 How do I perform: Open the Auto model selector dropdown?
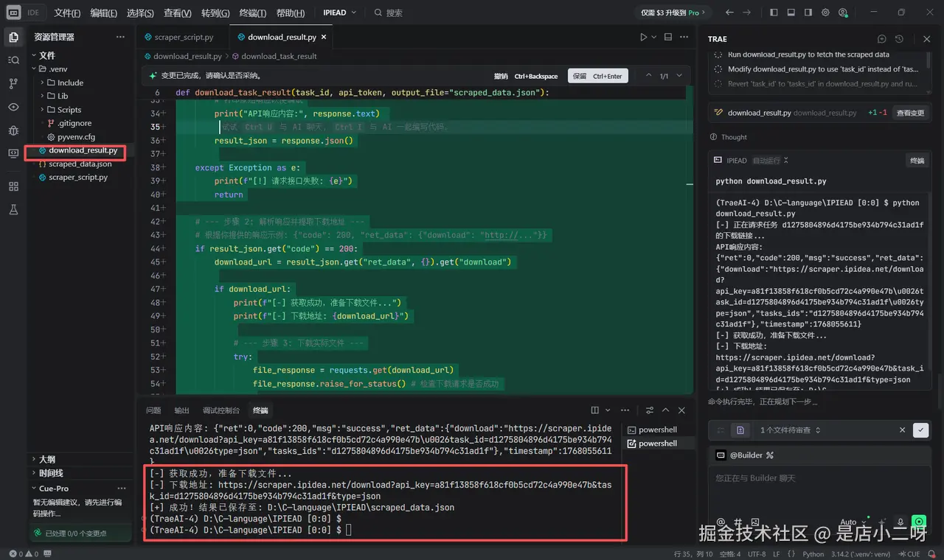click(852, 522)
